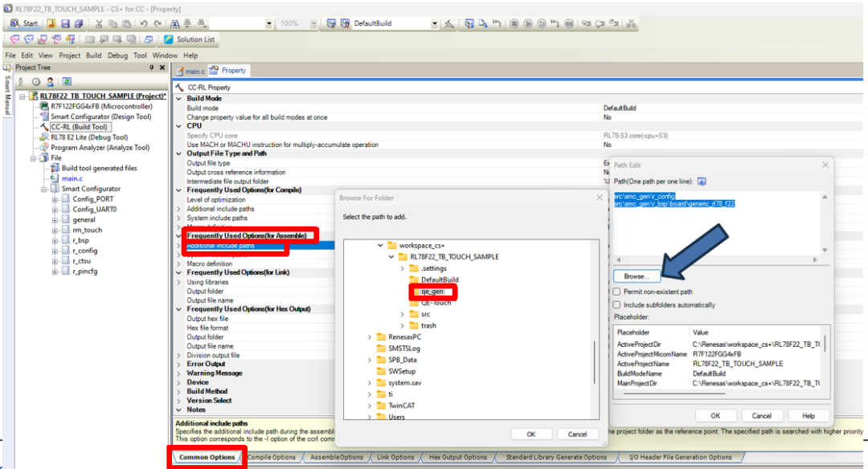Image resolution: width=868 pixels, height=469 pixels.
Task: Enable 'Include subfolders automatically' checkbox
Action: pyautogui.click(x=616, y=304)
